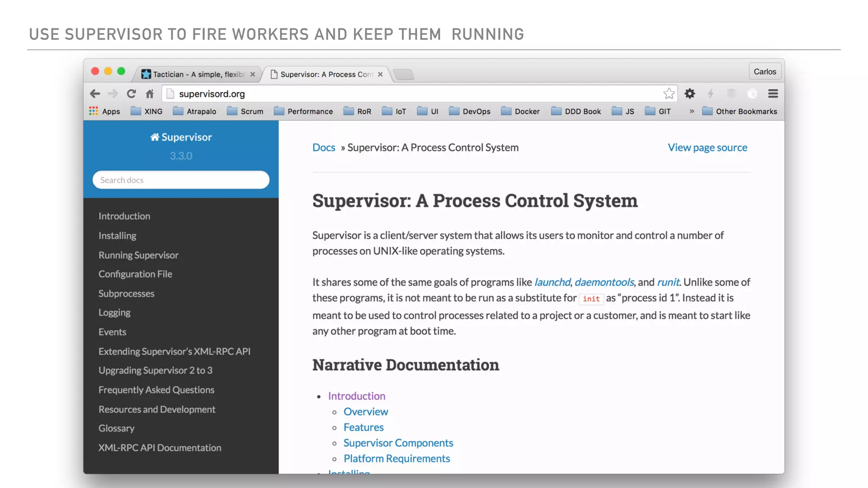Open the browser home page icon

(150, 94)
